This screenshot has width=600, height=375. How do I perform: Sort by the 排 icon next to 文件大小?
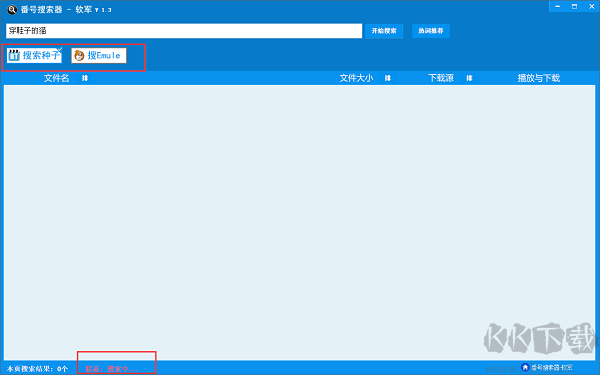tap(388, 78)
